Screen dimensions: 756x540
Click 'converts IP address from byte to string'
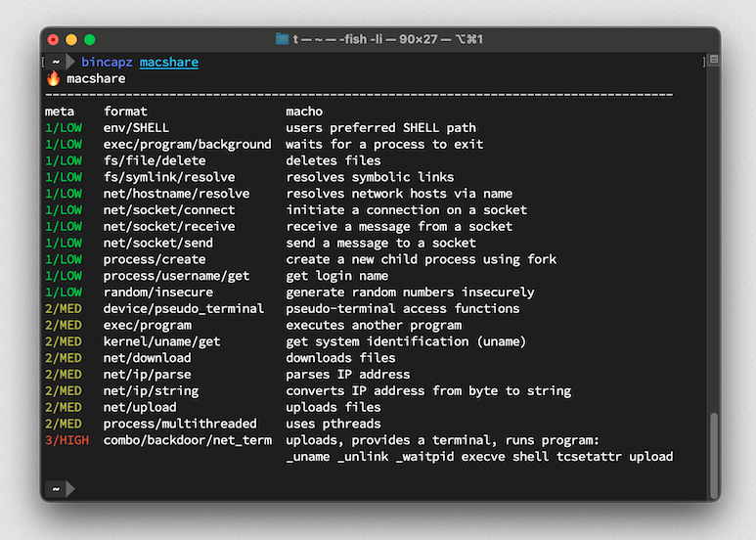[428, 390]
